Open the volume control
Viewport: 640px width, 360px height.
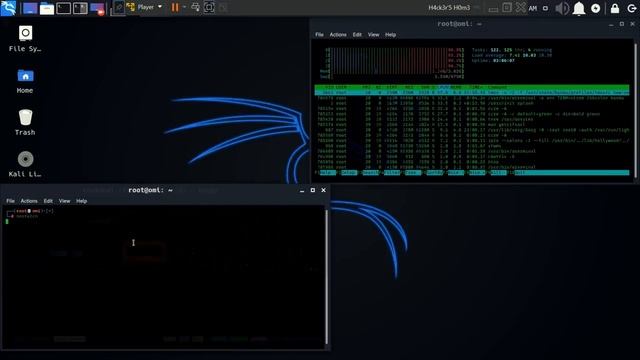click(x=562, y=8)
